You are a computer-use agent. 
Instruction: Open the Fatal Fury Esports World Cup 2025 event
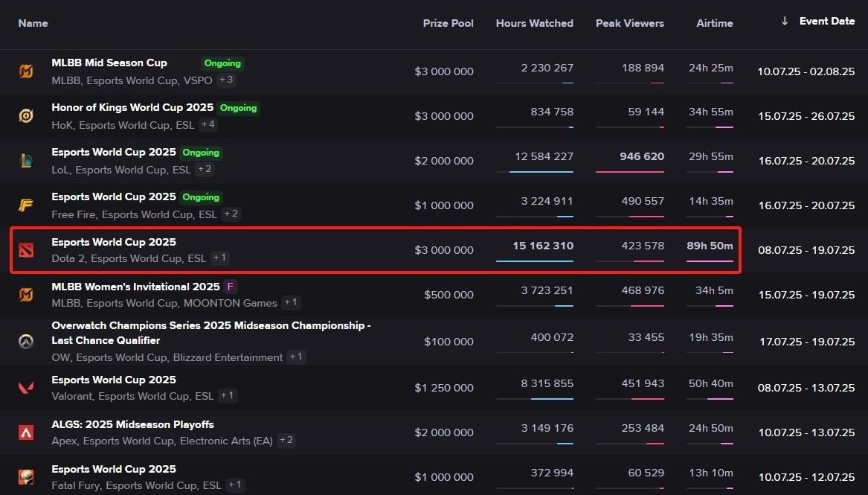click(x=114, y=469)
